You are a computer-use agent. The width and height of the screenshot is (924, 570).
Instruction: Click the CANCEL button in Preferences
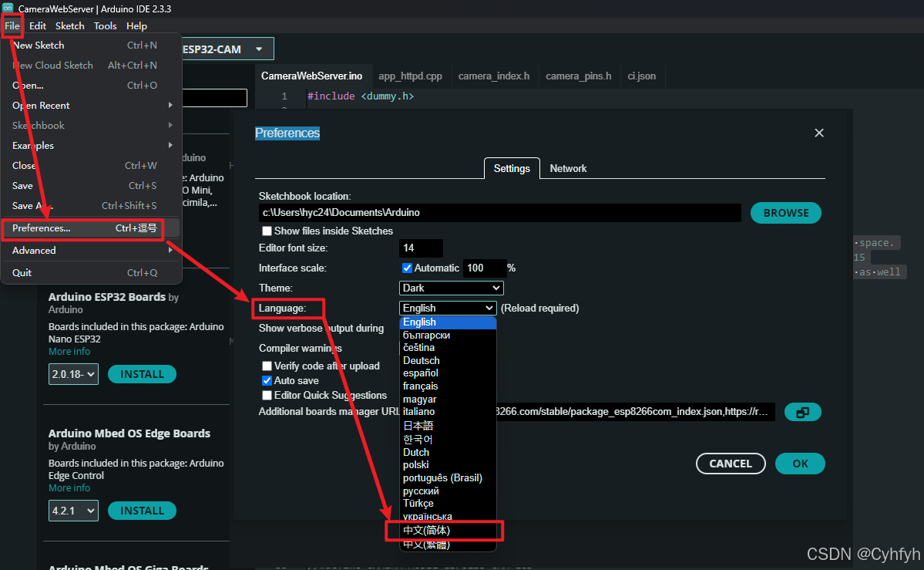(731, 464)
